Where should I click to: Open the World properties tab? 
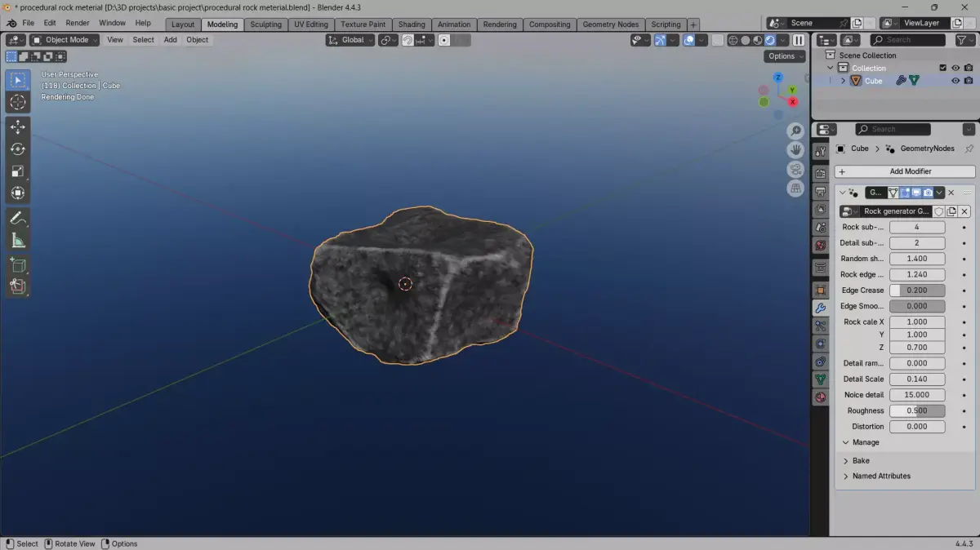point(821,245)
